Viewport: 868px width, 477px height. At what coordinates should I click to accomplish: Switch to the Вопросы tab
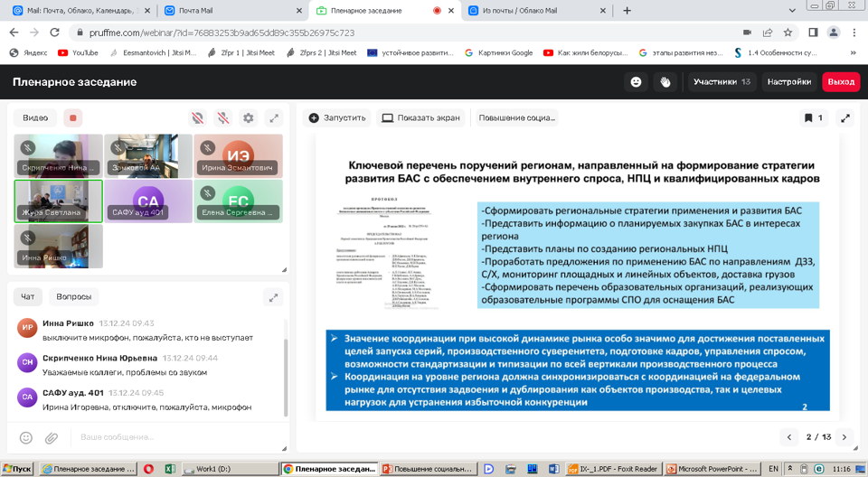(73, 296)
